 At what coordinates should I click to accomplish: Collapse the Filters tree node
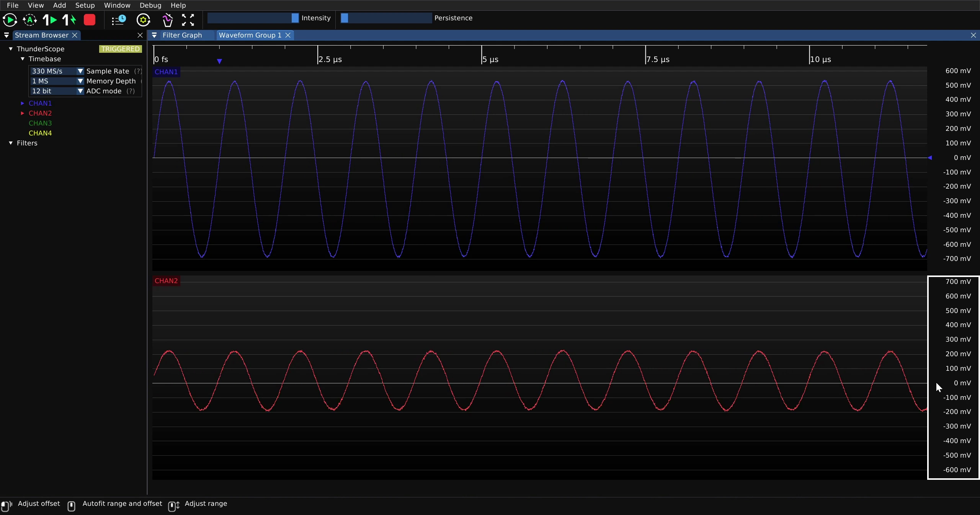tap(11, 143)
